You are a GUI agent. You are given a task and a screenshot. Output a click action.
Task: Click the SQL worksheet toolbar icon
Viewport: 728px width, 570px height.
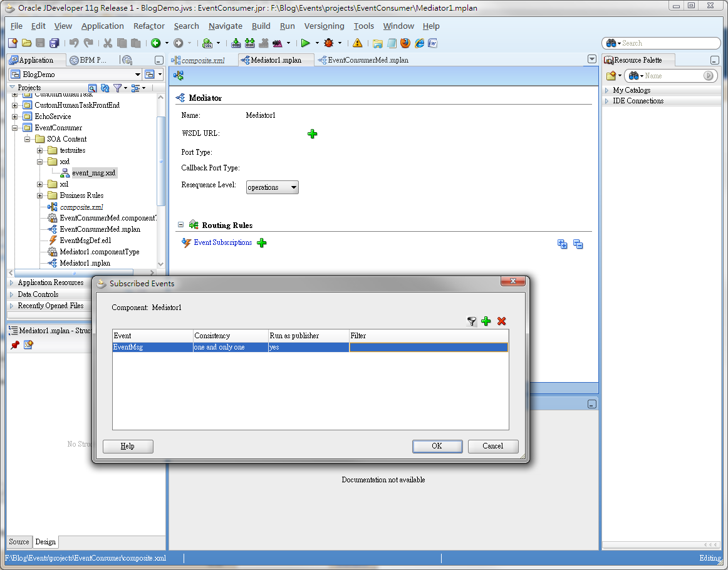pos(207,43)
